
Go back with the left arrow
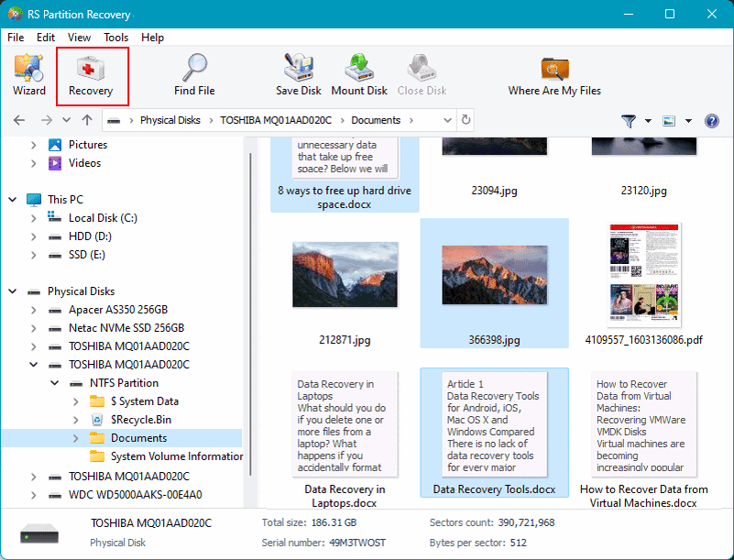(19, 120)
